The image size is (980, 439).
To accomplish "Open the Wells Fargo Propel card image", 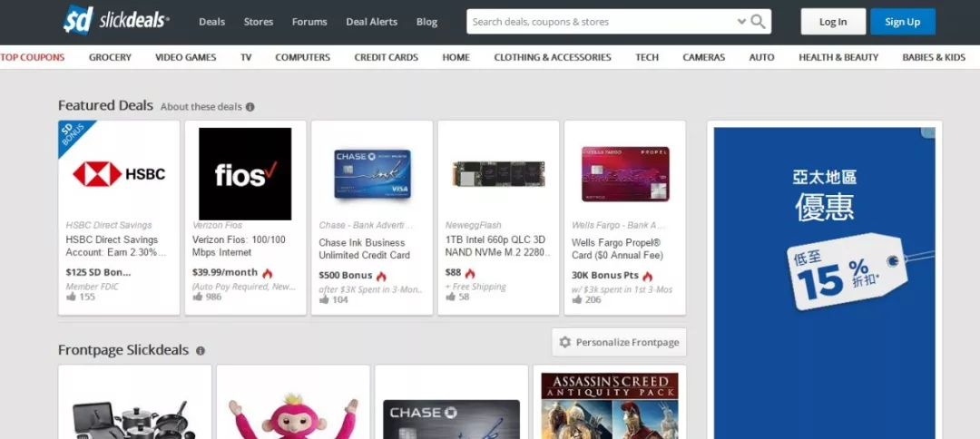I will click(x=625, y=173).
